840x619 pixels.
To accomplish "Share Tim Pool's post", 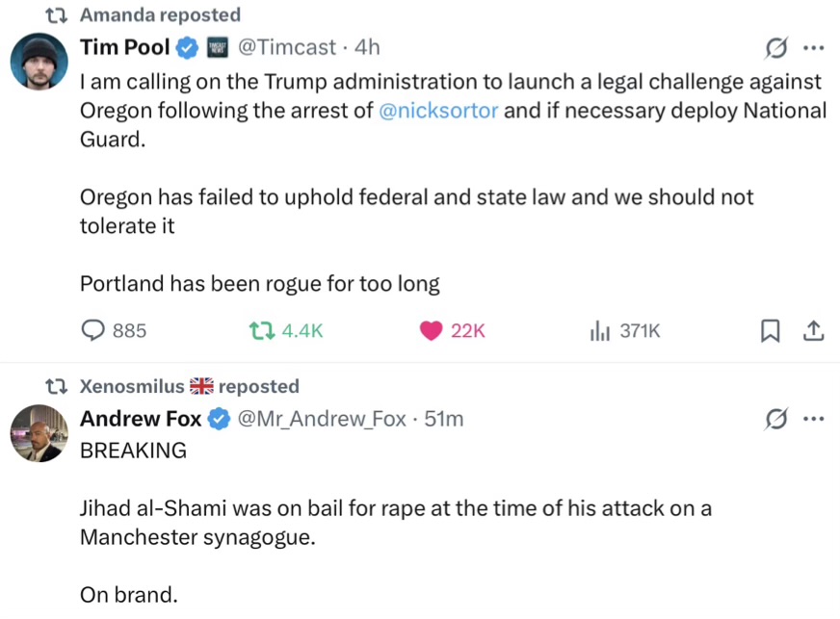I will 813,330.
